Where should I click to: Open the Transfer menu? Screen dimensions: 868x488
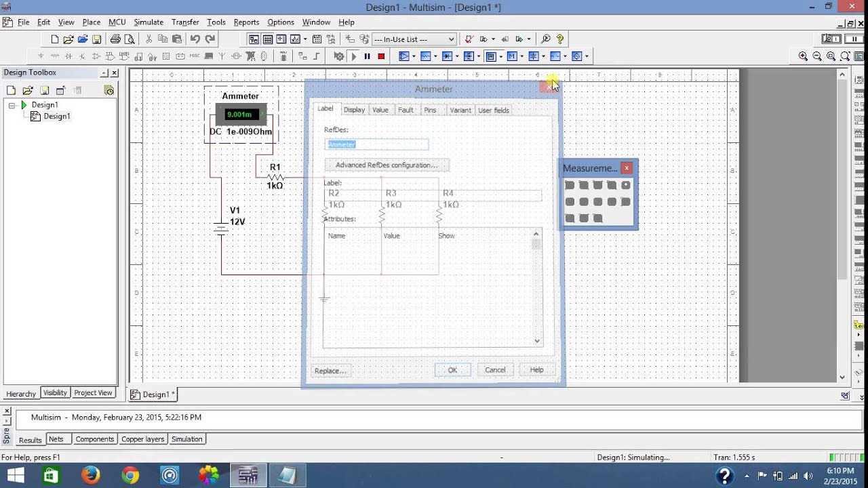tap(185, 22)
